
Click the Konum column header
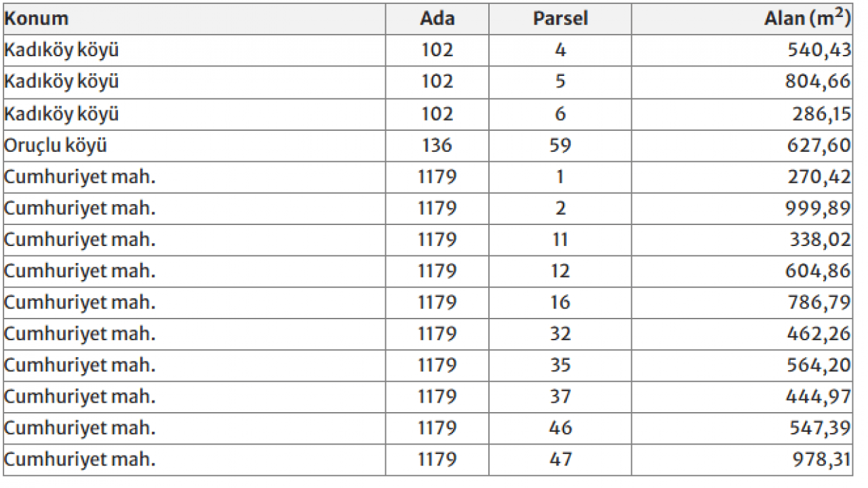pyautogui.click(x=37, y=18)
